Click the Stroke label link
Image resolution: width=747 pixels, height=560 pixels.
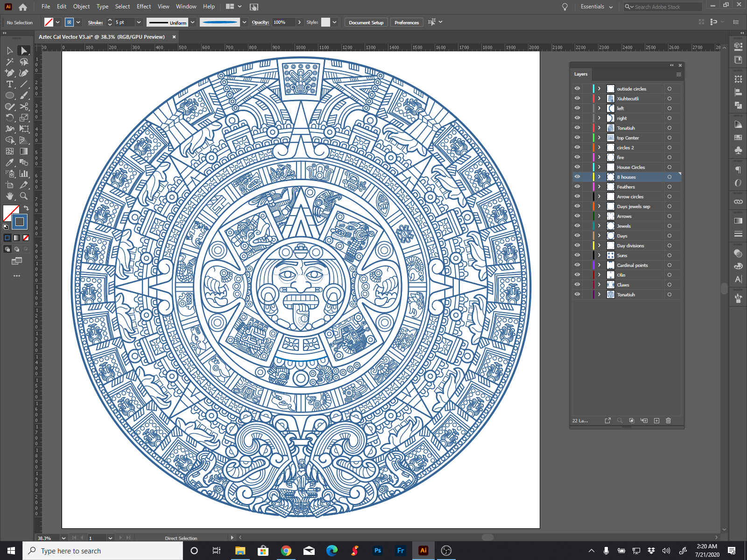tap(95, 22)
